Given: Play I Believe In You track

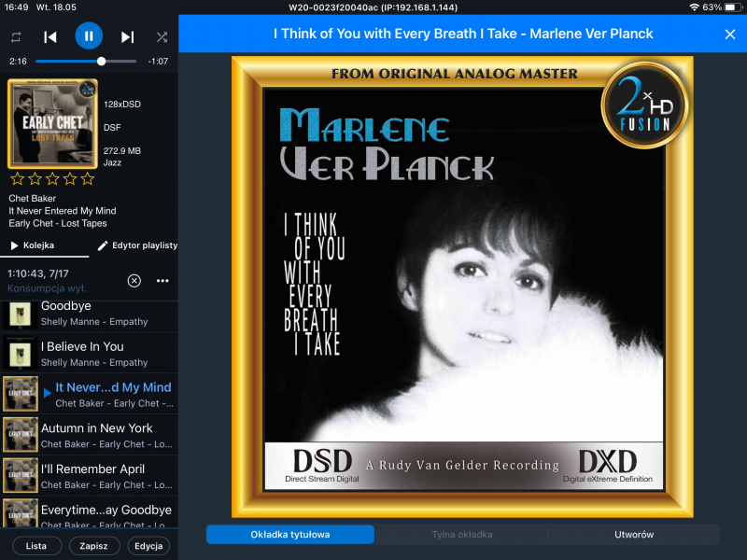Looking at the screenshot, I should click(x=89, y=353).
